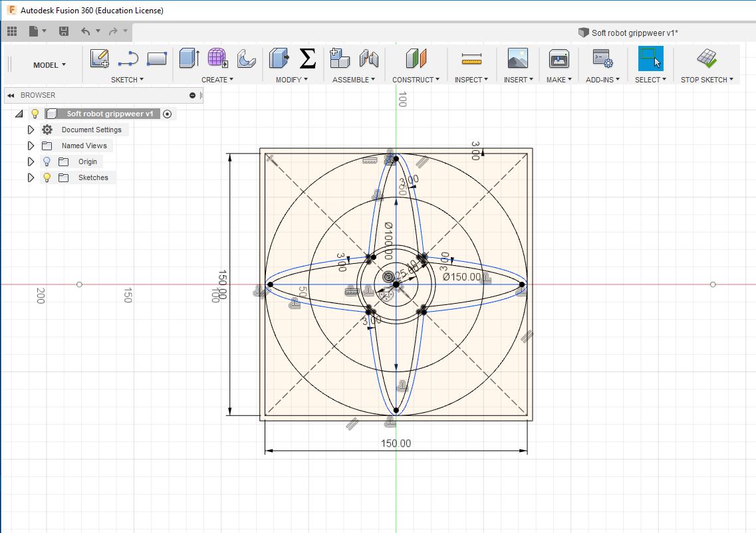This screenshot has width=756, height=533.
Task: Toggle visibility lightbulb of Sketches folder
Action: coord(47,178)
